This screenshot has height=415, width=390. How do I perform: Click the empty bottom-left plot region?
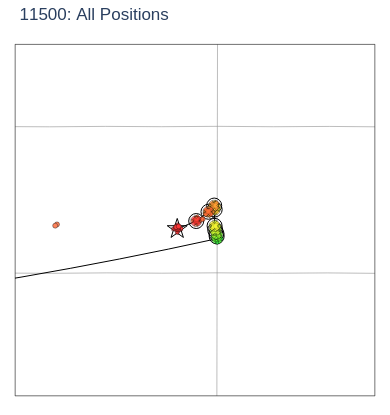pos(116,334)
